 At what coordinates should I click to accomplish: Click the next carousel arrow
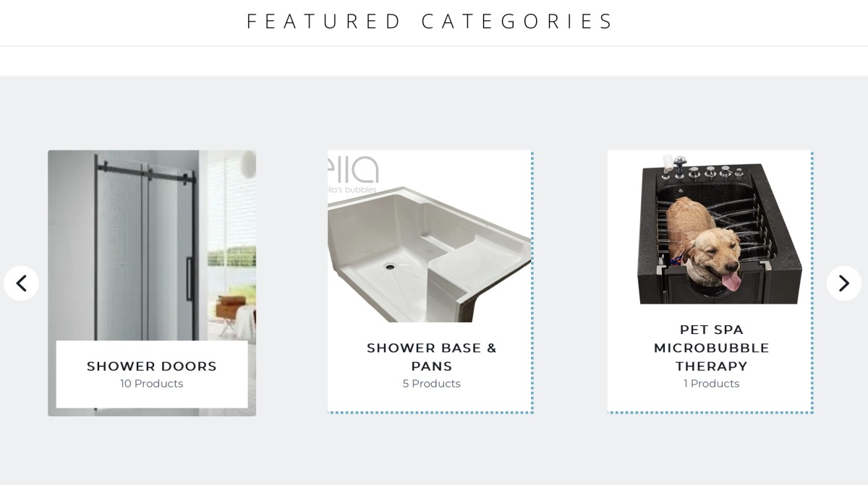(843, 283)
